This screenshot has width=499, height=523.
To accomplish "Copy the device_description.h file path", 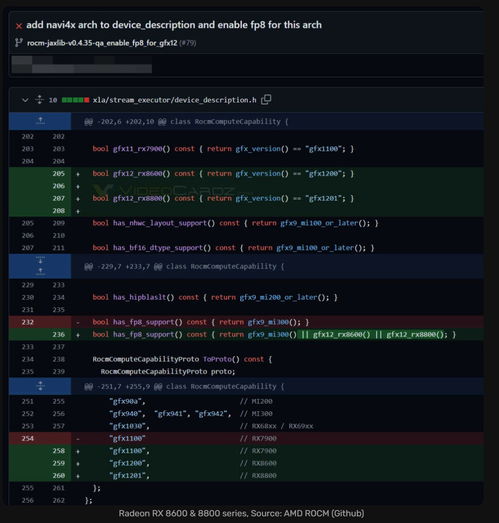I will pyautogui.click(x=266, y=99).
